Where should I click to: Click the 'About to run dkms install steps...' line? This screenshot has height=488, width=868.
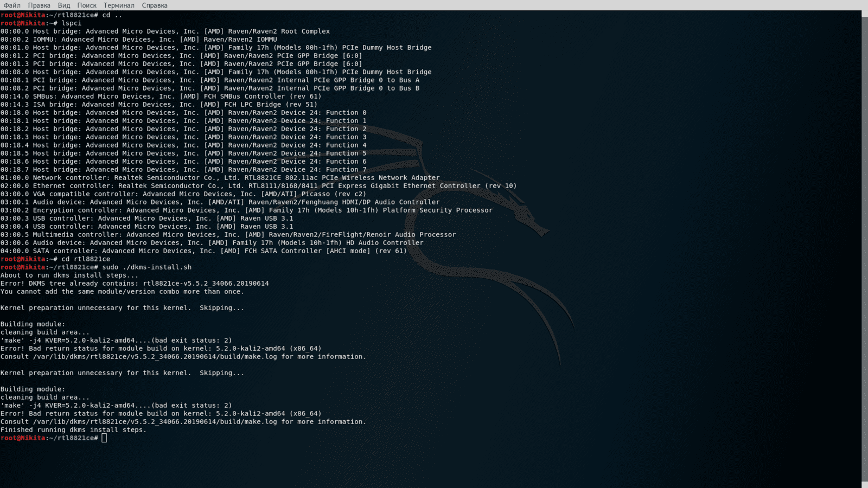tap(69, 275)
